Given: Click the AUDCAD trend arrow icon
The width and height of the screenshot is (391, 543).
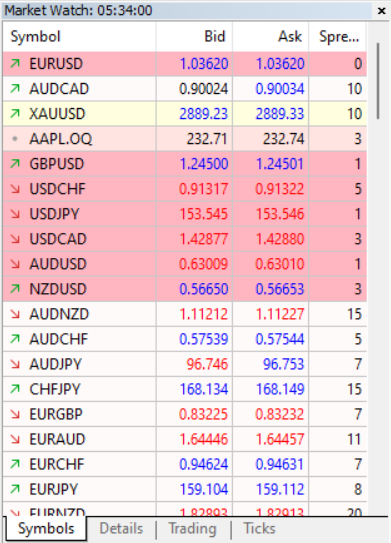Looking at the screenshot, I should point(15,89).
